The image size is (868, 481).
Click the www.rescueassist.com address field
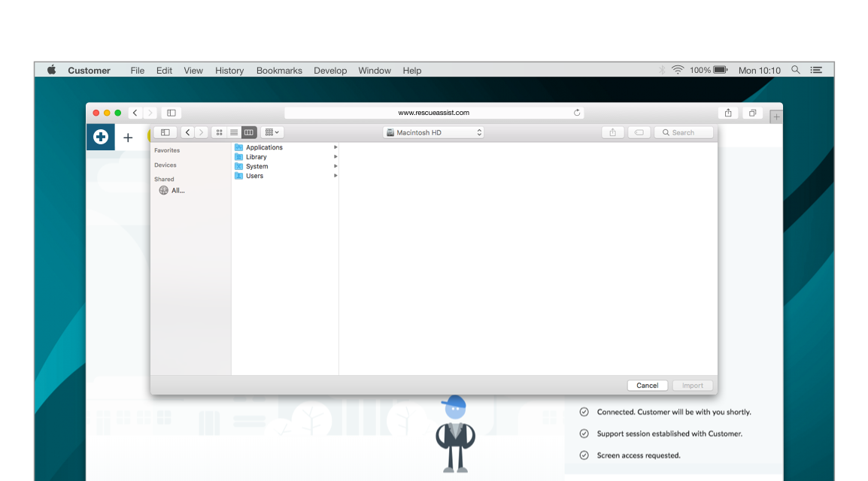pos(433,113)
